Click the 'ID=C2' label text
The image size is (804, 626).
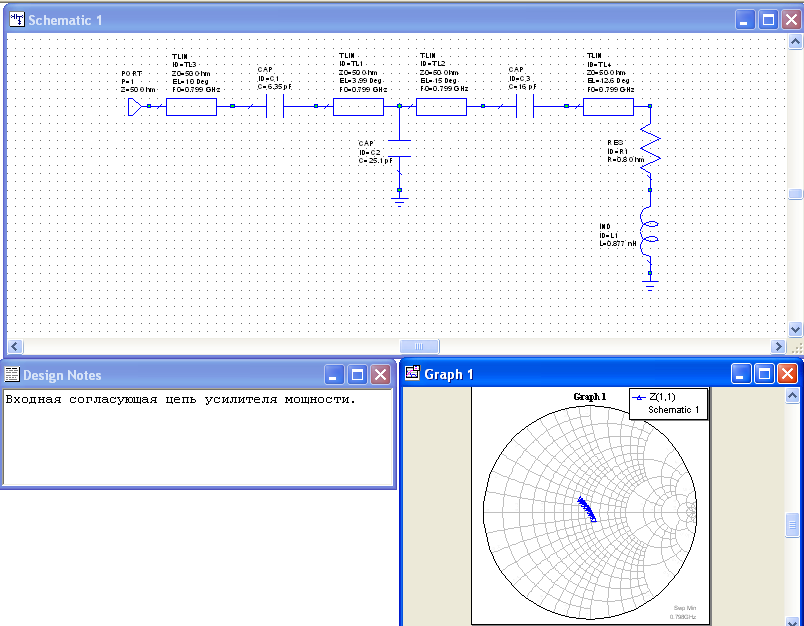click(x=370, y=152)
